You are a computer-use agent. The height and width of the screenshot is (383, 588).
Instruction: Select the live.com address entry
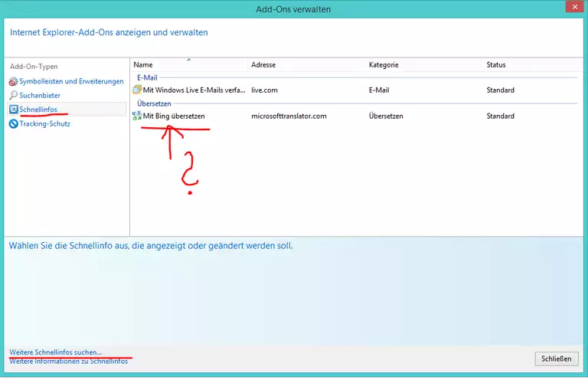point(264,90)
